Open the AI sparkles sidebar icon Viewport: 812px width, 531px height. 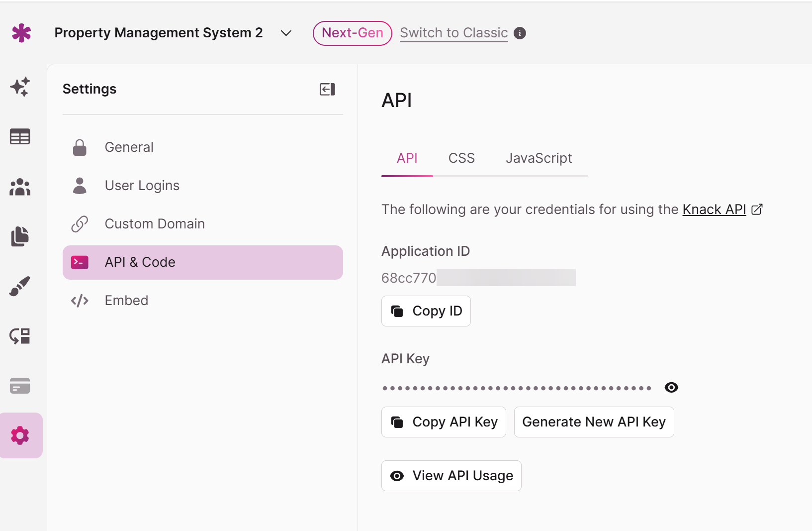point(20,87)
